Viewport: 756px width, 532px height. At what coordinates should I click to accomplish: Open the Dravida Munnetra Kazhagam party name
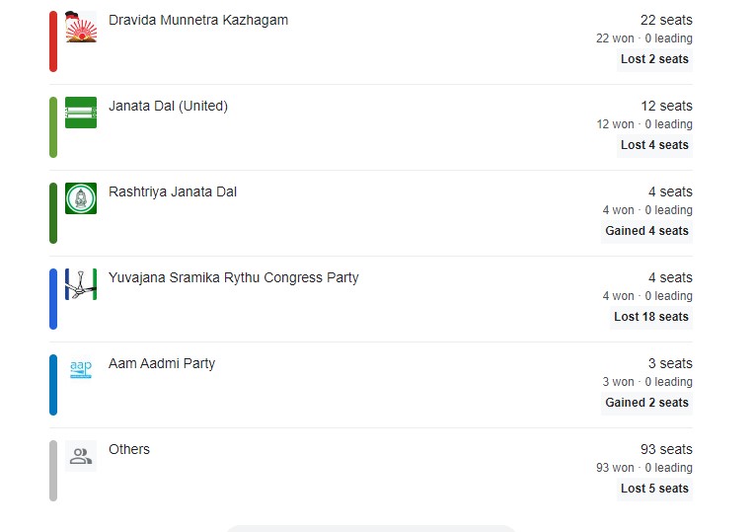(198, 21)
